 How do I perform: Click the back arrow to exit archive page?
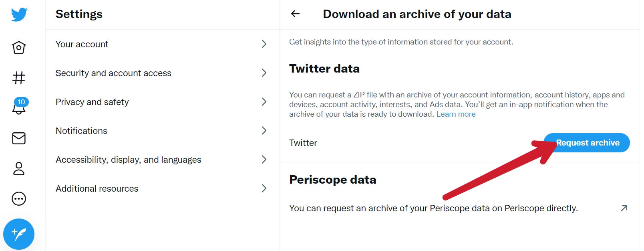(x=295, y=14)
